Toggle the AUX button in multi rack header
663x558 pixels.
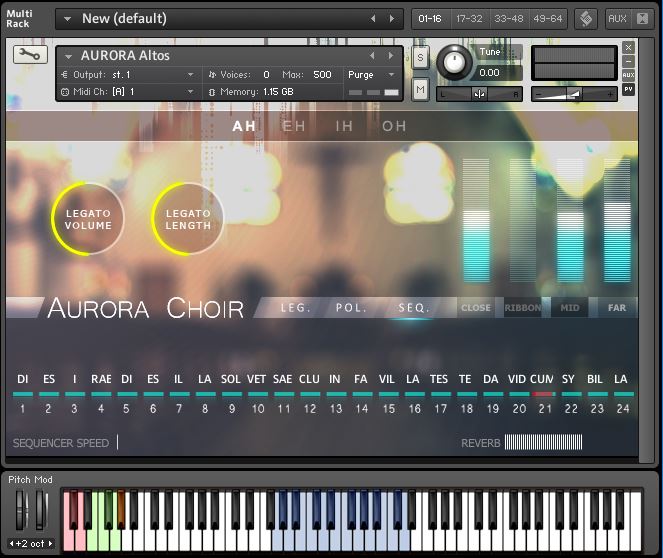point(617,18)
